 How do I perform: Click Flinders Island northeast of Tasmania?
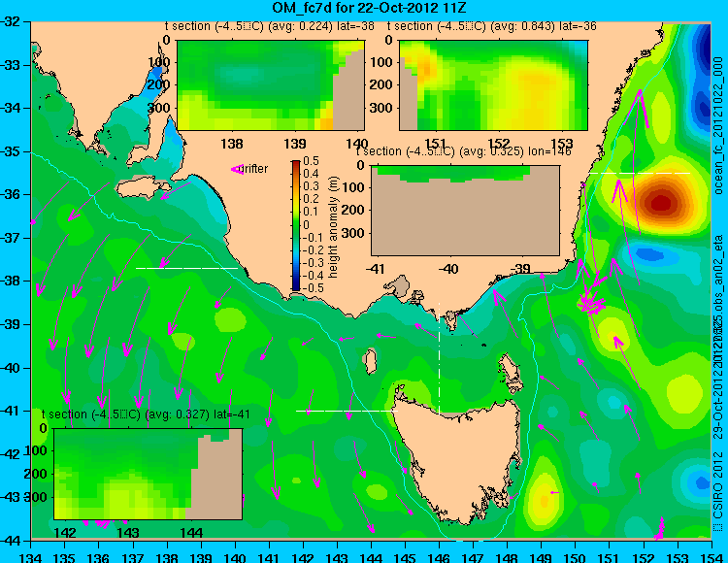click(511, 370)
